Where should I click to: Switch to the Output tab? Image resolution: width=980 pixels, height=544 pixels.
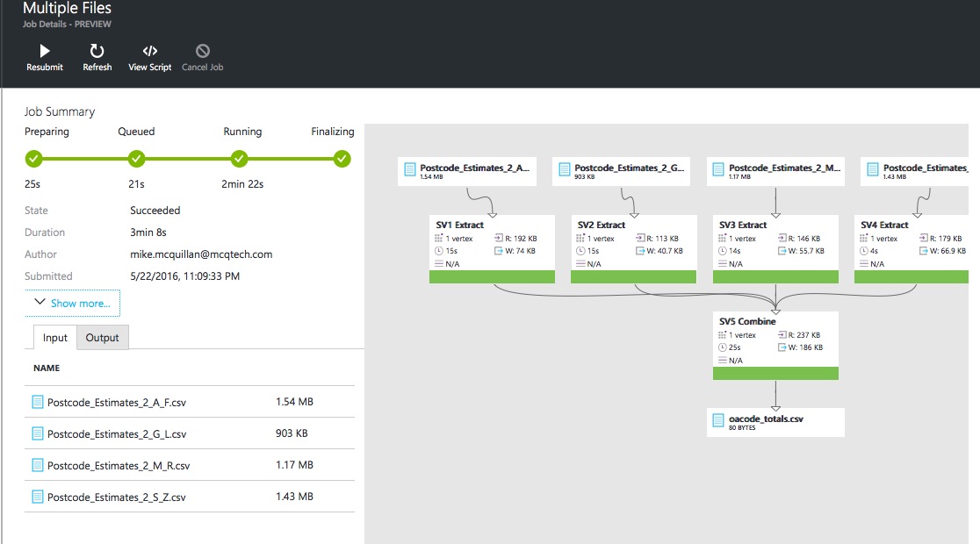tap(102, 338)
